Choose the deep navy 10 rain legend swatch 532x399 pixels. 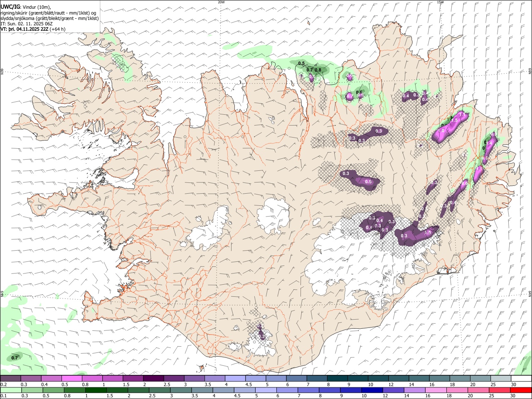coord(372,390)
